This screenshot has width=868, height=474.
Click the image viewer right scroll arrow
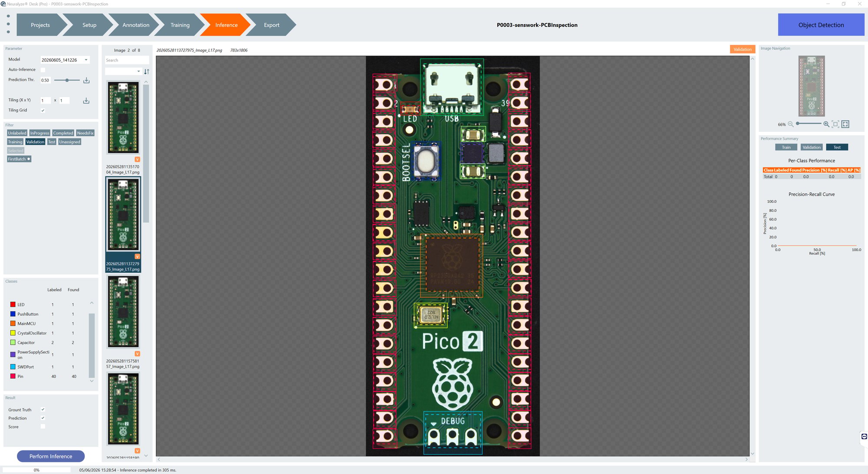pos(746,459)
